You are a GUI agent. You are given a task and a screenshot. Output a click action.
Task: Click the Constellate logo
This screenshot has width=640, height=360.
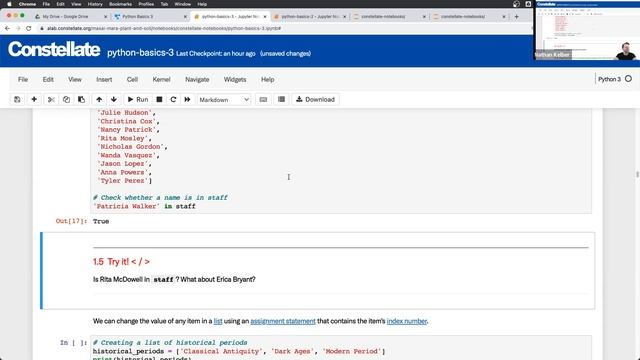point(54,50)
